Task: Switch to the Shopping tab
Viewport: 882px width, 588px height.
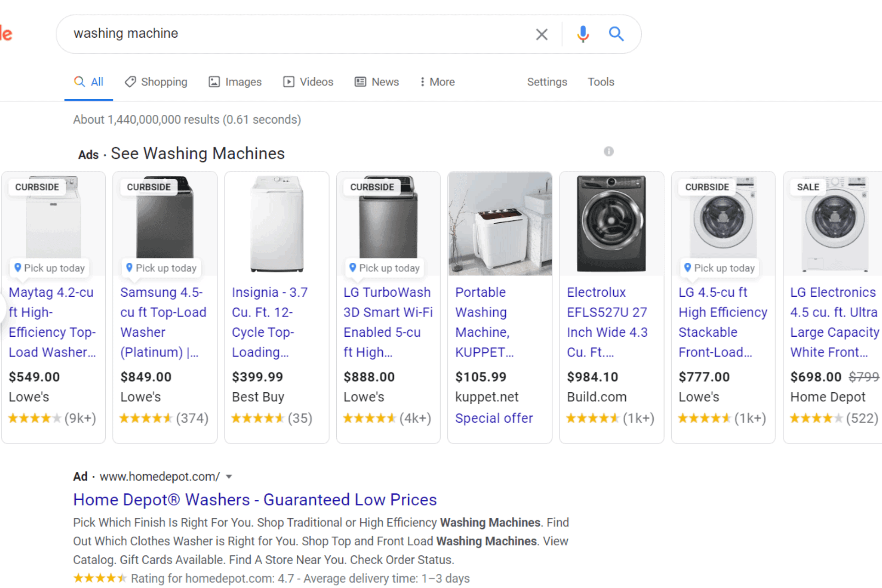Action: (x=156, y=82)
